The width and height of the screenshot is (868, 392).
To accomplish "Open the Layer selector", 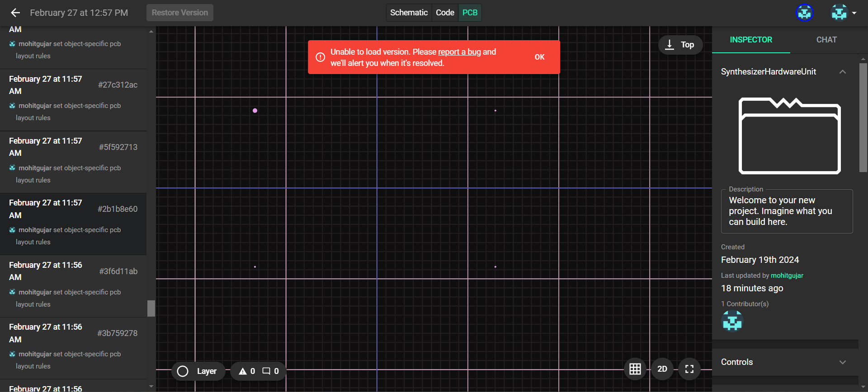I will pos(198,371).
